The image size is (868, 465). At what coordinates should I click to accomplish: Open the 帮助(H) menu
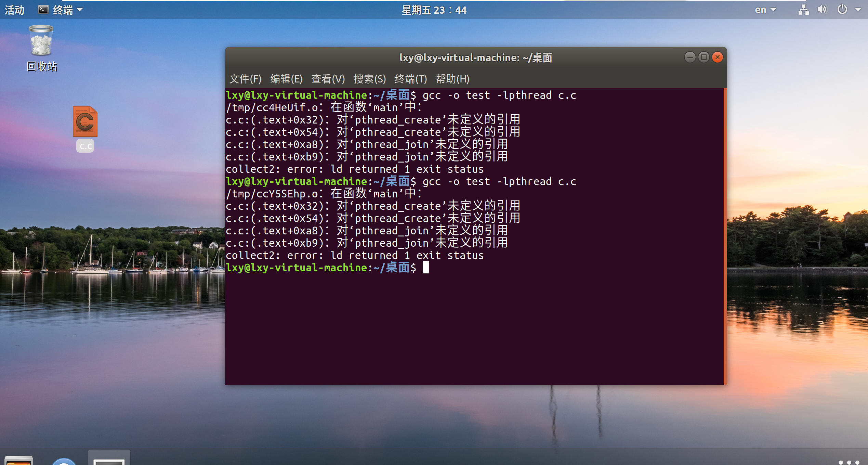point(452,79)
